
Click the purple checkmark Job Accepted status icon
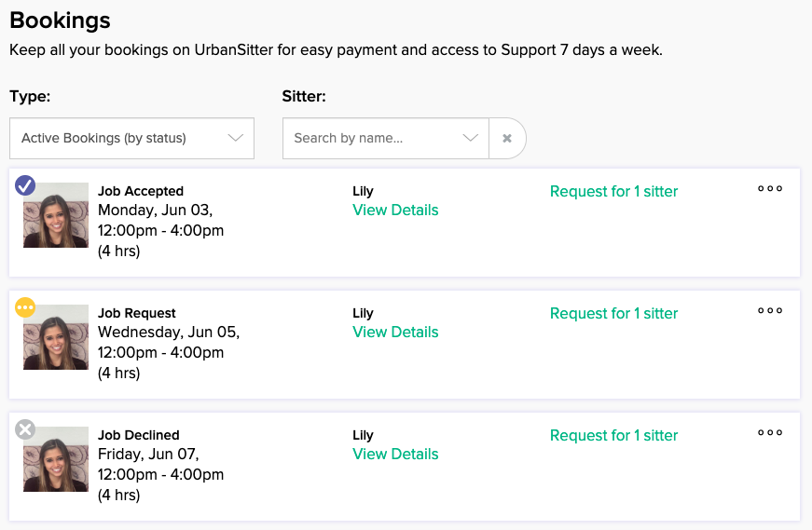point(25,184)
